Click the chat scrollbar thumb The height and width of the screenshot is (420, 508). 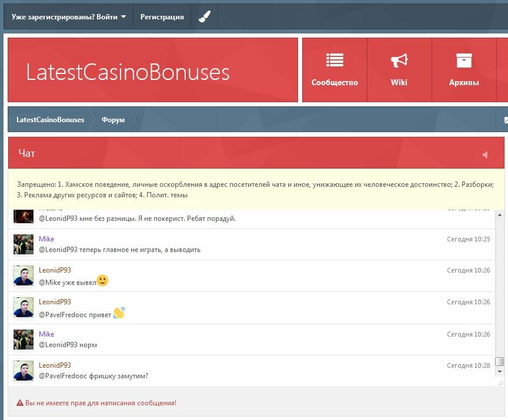point(500,361)
